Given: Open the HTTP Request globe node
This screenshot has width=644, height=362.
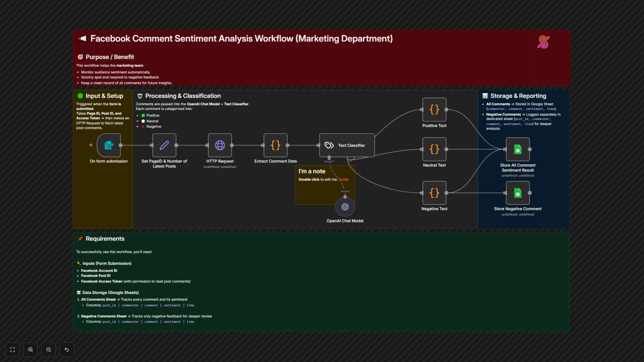Looking at the screenshot, I should click(x=220, y=145).
